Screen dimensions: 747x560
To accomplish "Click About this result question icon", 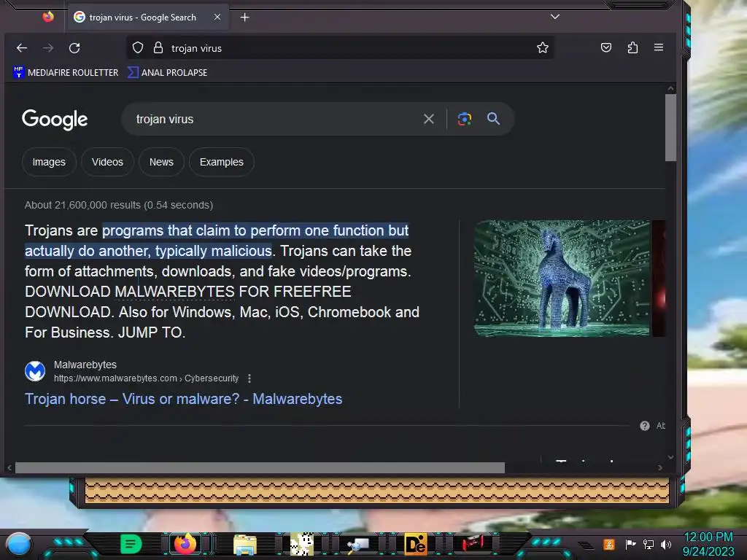I will coord(645,426).
